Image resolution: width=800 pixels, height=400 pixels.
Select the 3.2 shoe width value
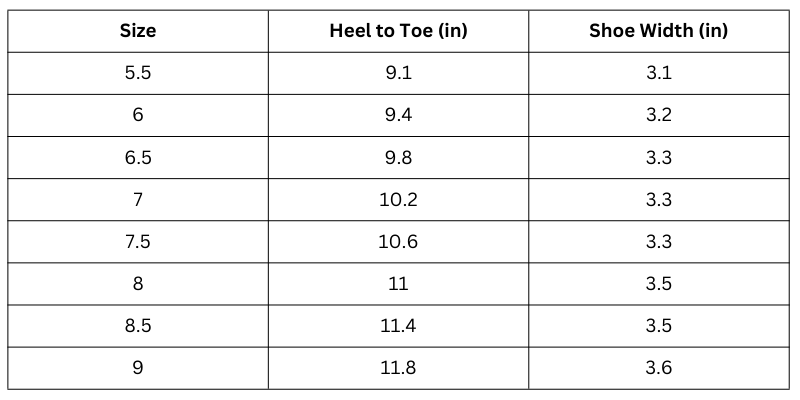point(658,115)
